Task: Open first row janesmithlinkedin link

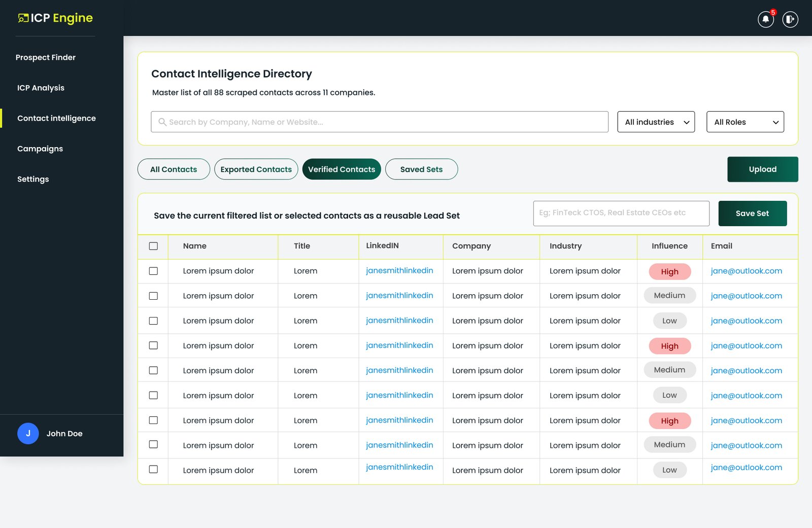Action: tap(399, 270)
